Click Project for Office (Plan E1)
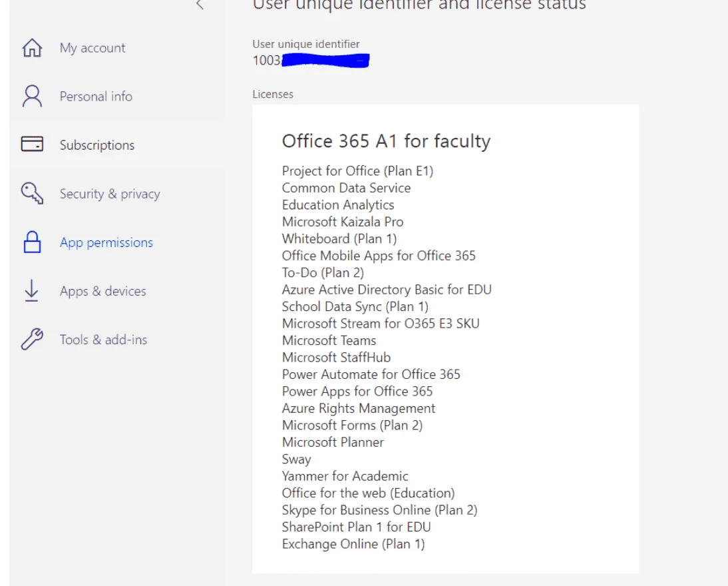728x586 pixels. [357, 171]
